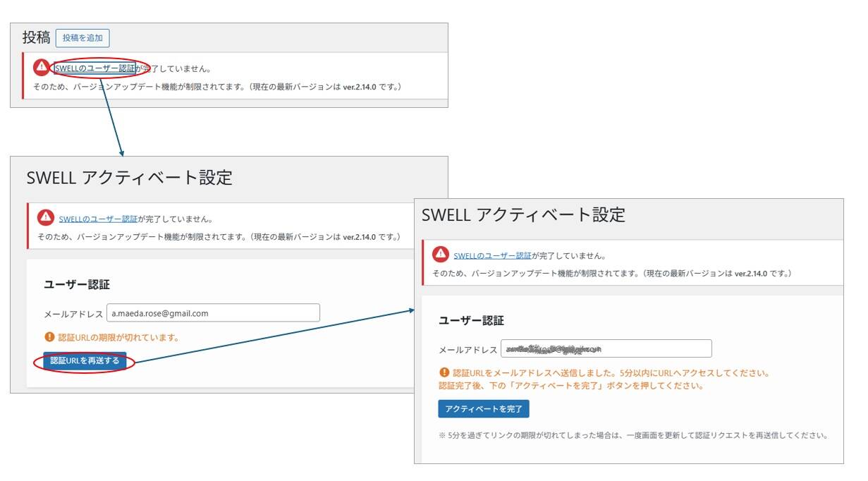
Task: Focus the email field containing a.maeda.rose@gmail.com
Action: pyautogui.click(x=213, y=313)
